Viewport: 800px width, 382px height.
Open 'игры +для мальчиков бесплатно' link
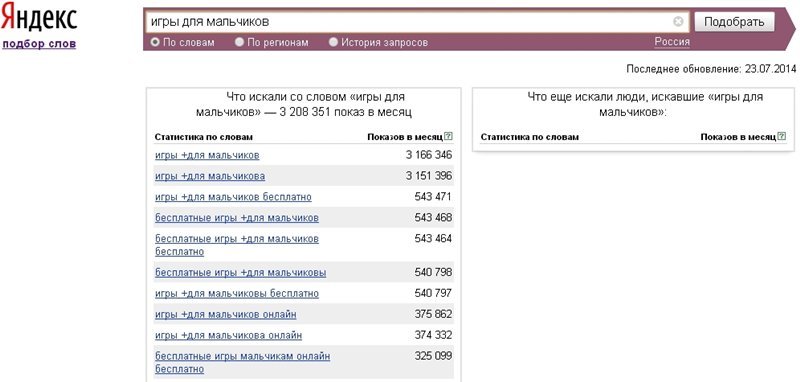(233, 197)
